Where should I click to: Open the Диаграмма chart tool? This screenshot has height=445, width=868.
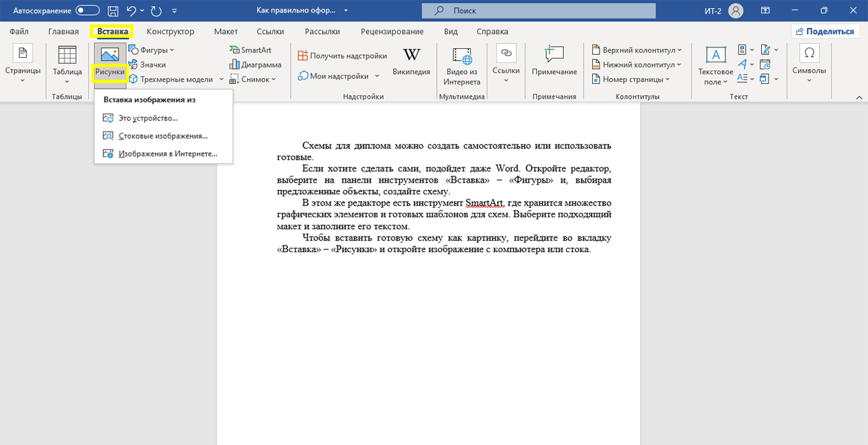(x=255, y=65)
